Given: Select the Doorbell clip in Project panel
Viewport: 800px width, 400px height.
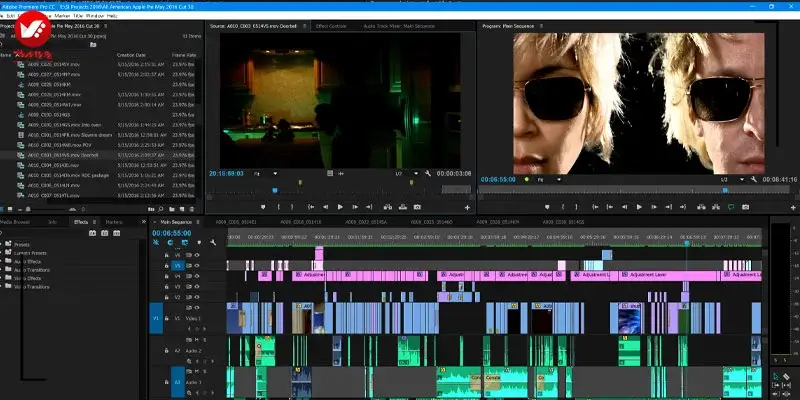Looking at the screenshot, I should 98,155.
